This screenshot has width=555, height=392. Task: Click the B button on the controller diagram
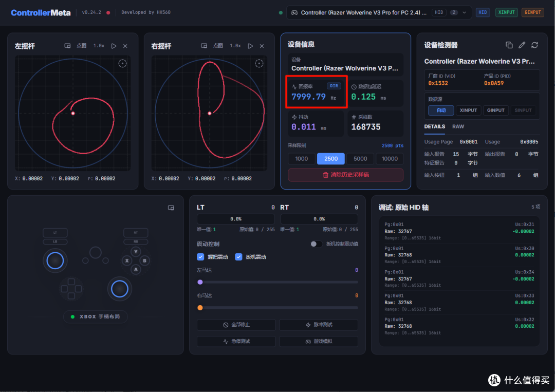pos(144,261)
